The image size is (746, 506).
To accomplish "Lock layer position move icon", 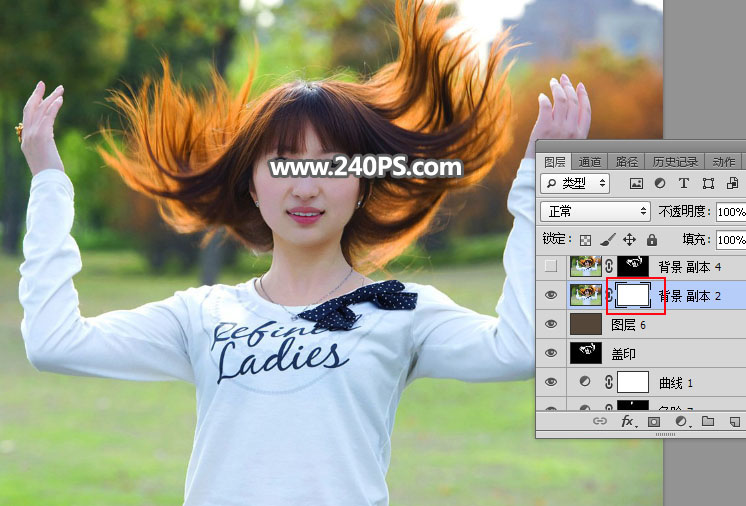I will pos(629,240).
